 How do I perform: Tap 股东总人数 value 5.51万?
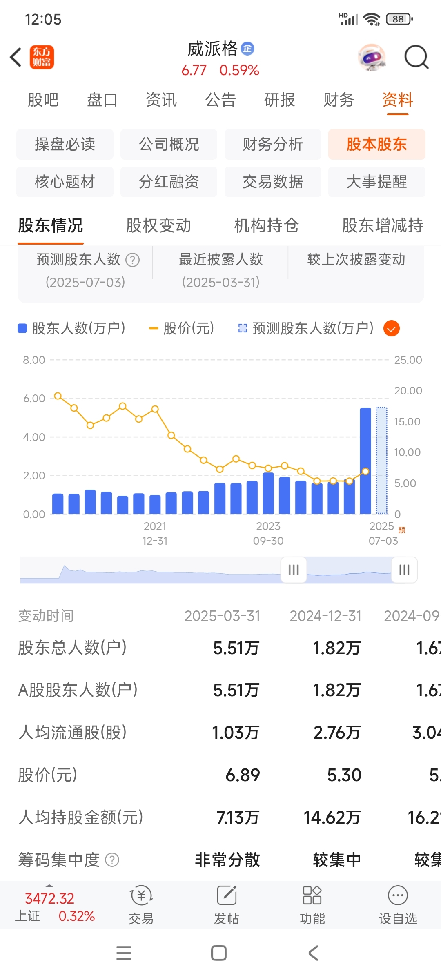[236, 648]
